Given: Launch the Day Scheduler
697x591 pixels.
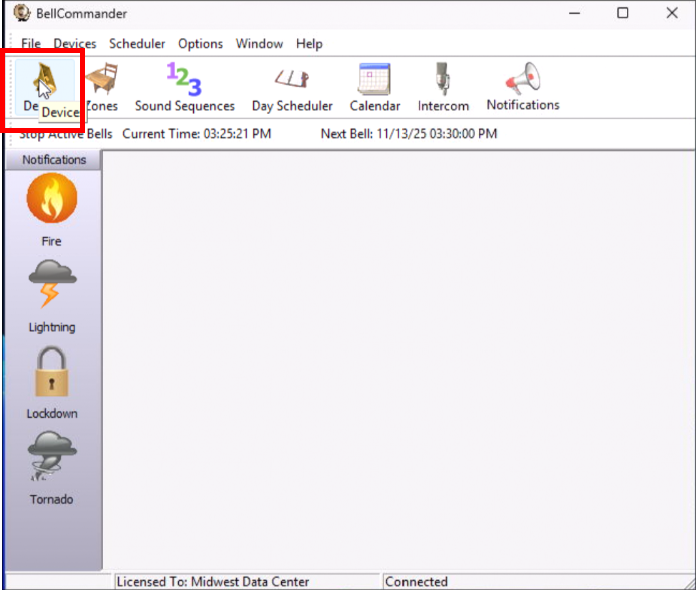Looking at the screenshot, I should click(292, 86).
